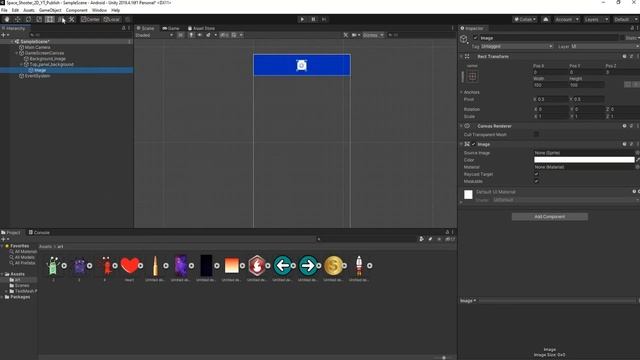Screen dimensions: 640x360
Task: Open the Collab dropdown
Action: pos(525,19)
